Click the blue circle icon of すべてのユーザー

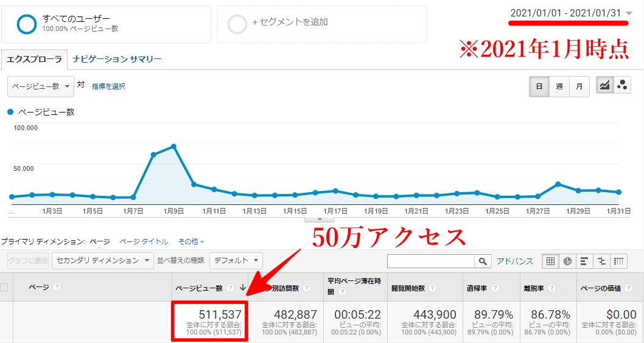(x=27, y=24)
